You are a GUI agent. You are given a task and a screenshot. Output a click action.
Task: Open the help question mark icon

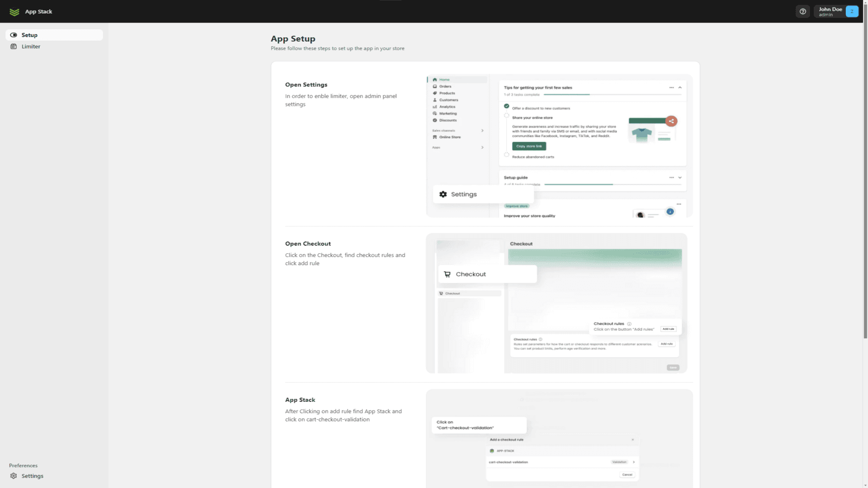coord(803,11)
